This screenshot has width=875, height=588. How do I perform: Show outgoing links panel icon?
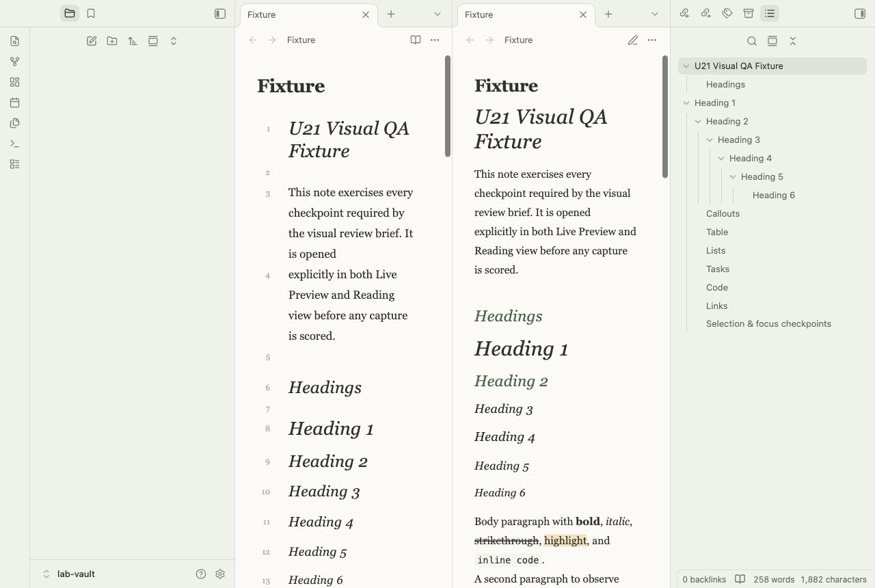click(x=706, y=13)
